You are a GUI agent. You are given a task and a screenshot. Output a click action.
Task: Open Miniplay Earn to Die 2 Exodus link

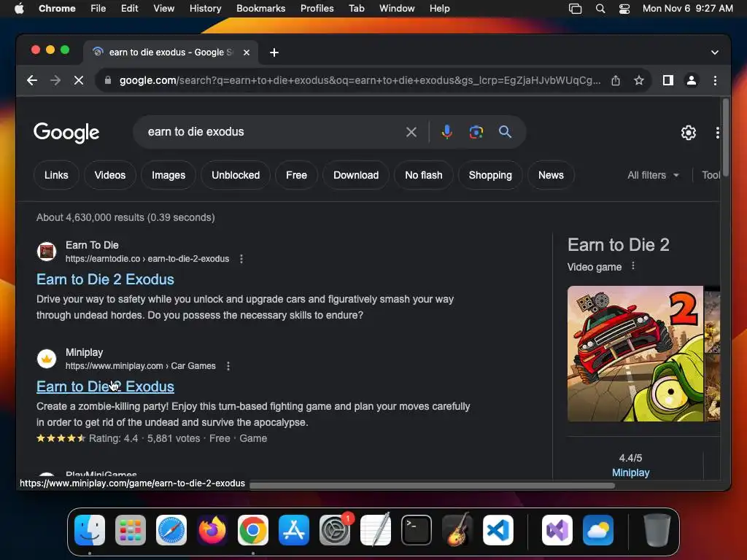point(105,386)
